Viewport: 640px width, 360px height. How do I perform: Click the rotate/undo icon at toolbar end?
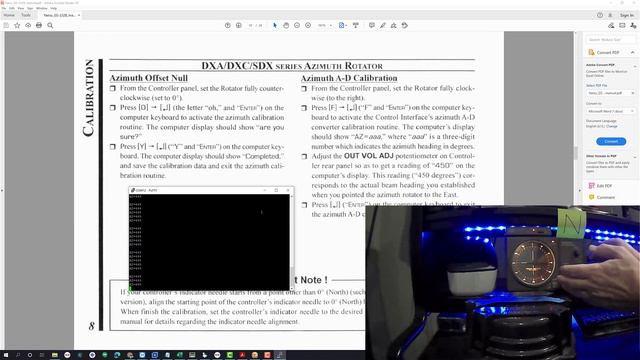coord(404,25)
